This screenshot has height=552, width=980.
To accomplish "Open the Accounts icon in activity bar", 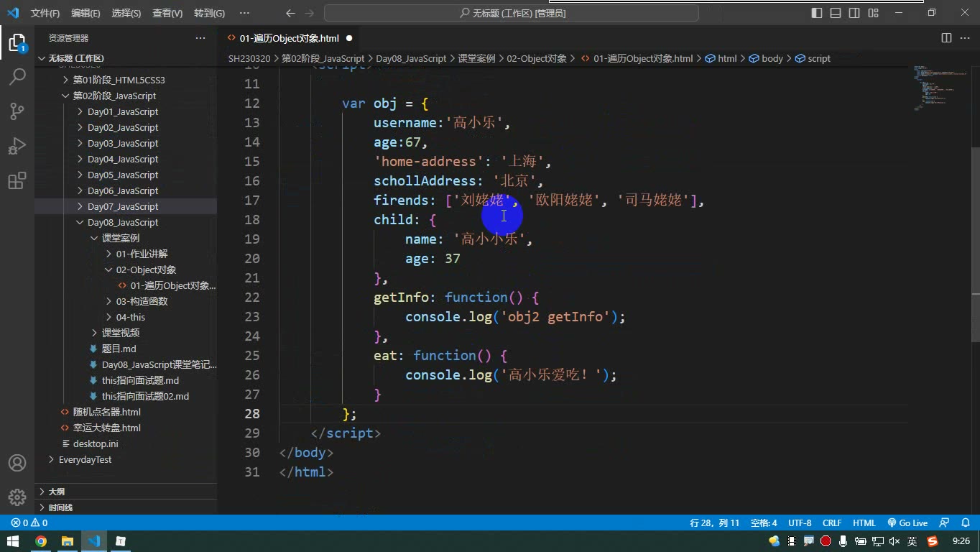I will coord(17,463).
